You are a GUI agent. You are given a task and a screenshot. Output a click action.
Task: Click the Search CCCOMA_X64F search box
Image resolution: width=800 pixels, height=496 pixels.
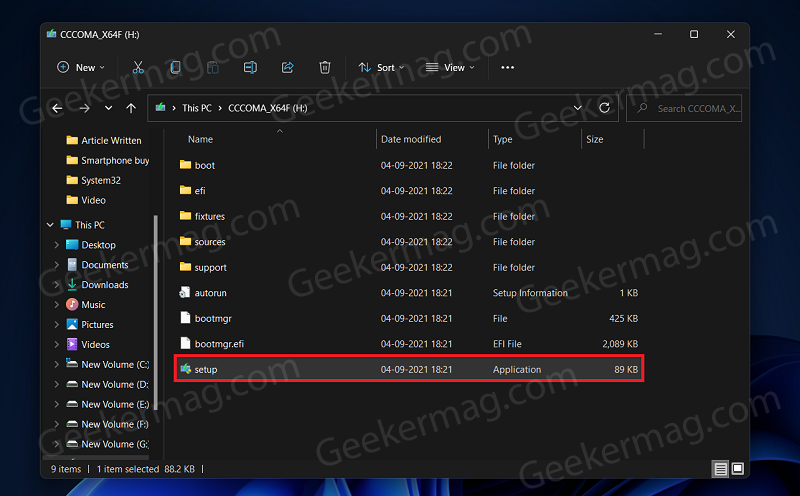pos(684,108)
